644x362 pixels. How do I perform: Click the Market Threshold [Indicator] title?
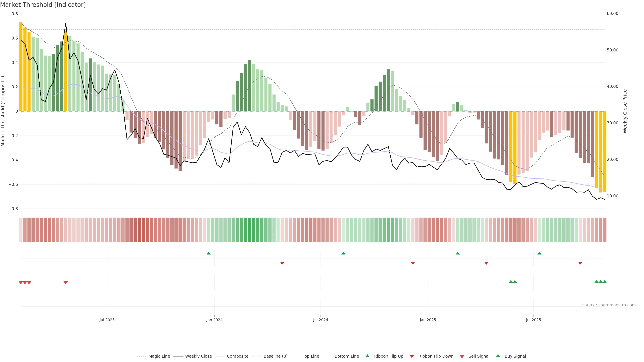click(43, 5)
